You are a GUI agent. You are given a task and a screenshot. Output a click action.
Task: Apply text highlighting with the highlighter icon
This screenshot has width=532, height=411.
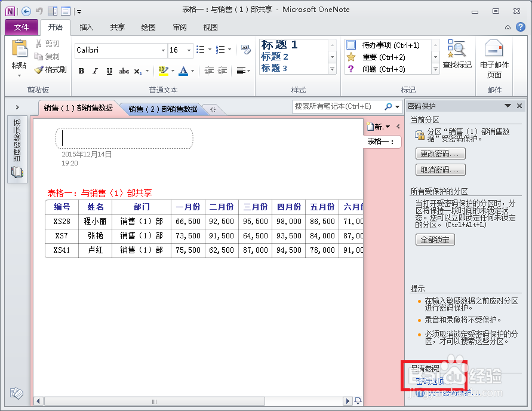[x=163, y=70]
